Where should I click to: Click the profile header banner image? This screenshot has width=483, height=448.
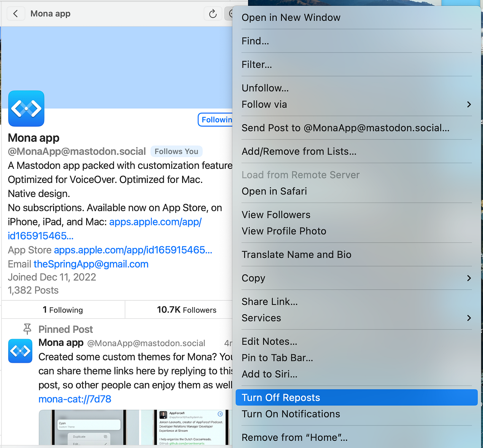pos(117,67)
